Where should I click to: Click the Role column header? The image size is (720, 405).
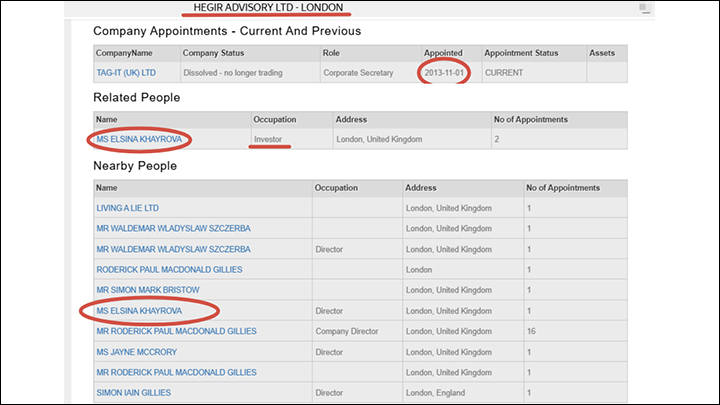(331, 53)
